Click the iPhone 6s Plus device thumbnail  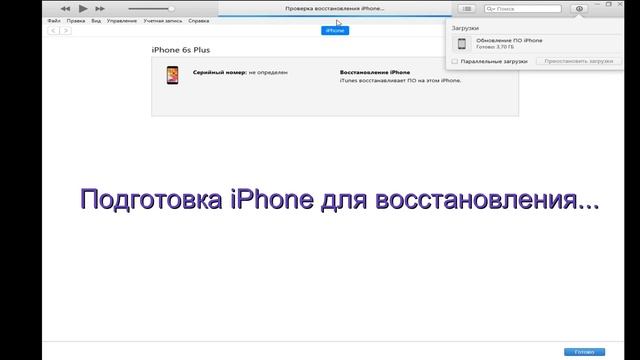172,75
